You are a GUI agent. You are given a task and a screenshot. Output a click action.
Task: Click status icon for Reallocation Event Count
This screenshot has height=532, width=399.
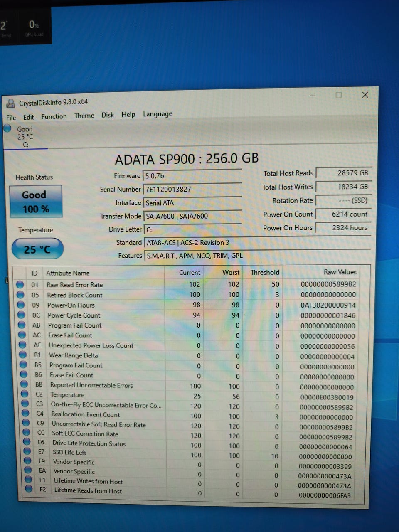click(x=25, y=413)
